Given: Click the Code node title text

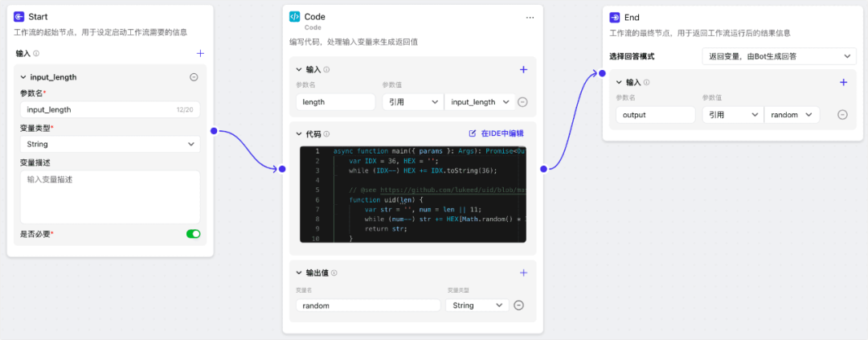Looking at the screenshot, I should (x=315, y=17).
